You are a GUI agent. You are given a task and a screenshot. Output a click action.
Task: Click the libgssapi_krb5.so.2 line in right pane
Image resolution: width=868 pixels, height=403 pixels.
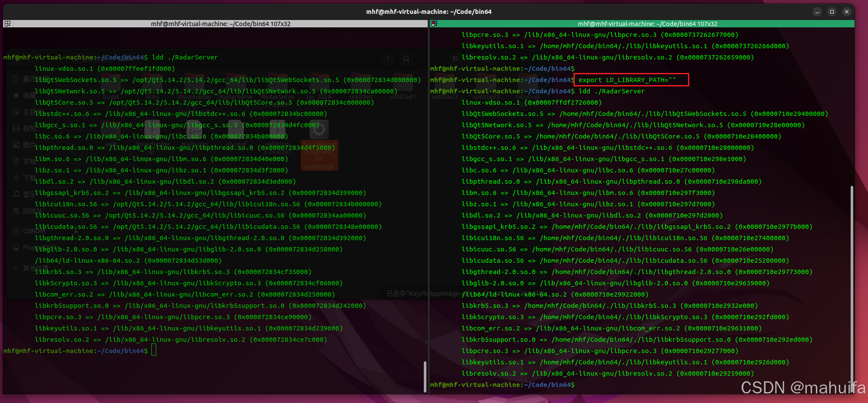pos(637,227)
